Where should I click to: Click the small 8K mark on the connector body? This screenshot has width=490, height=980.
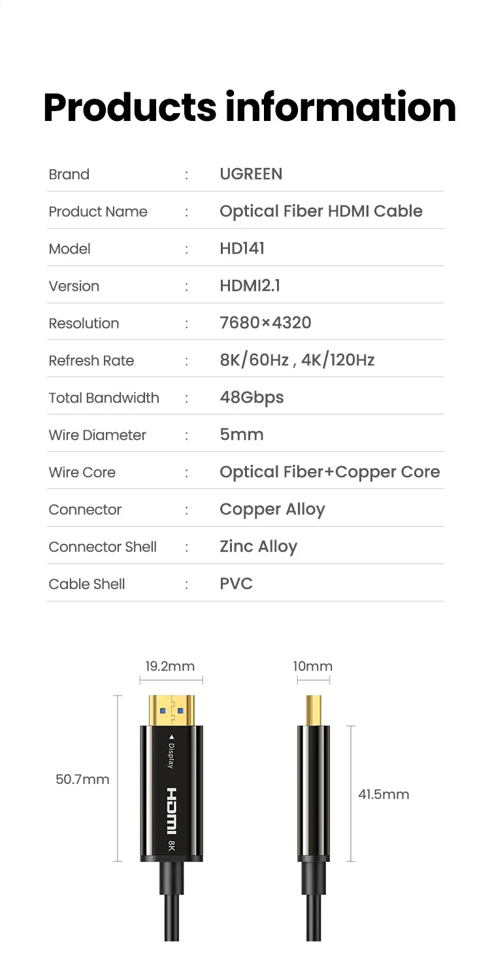click(171, 846)
